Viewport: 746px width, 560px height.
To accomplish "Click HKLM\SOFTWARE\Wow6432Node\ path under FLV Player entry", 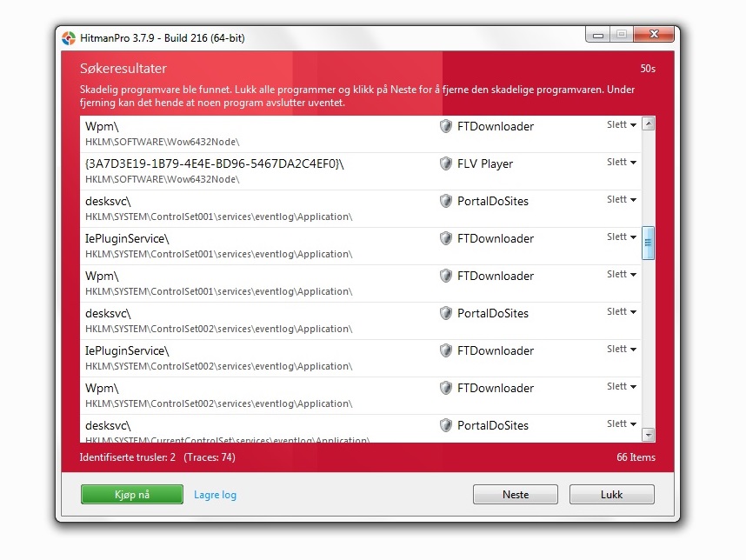I will (163, 179).
